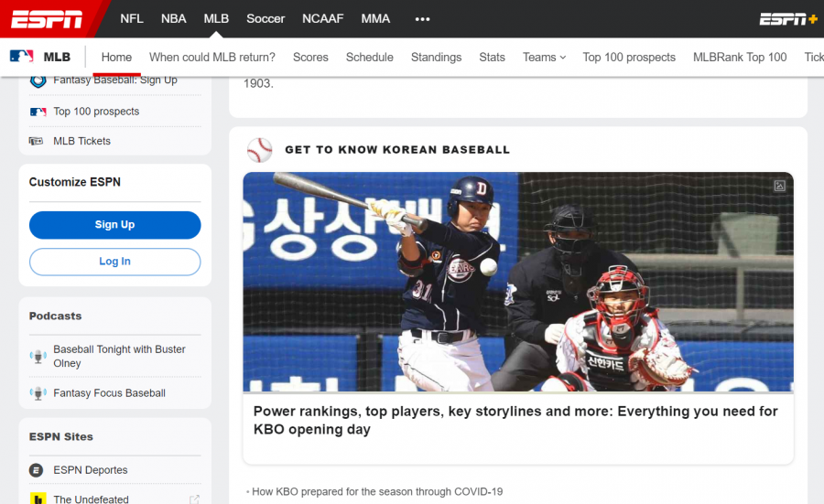This screenshot has height=504, width=824.
Task: Click the Get To Know Korean Baseball heading
Action: coord(397,150)
